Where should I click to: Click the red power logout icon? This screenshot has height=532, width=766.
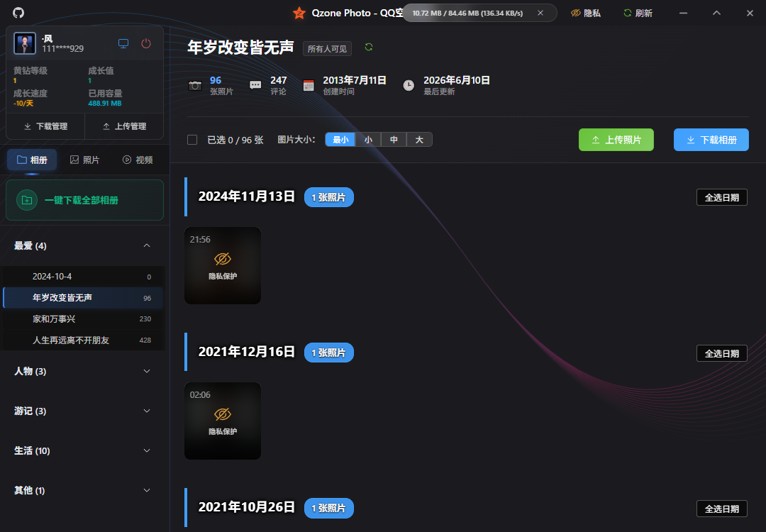tap(146, 43)
